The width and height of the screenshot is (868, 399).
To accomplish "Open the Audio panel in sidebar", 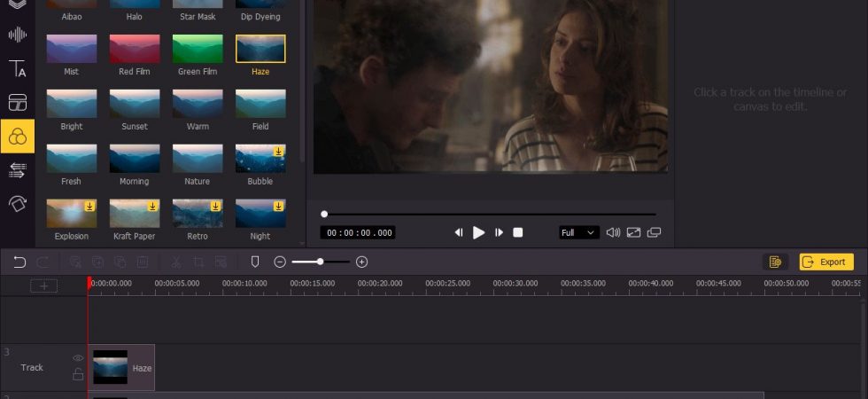I will (18, 35).
